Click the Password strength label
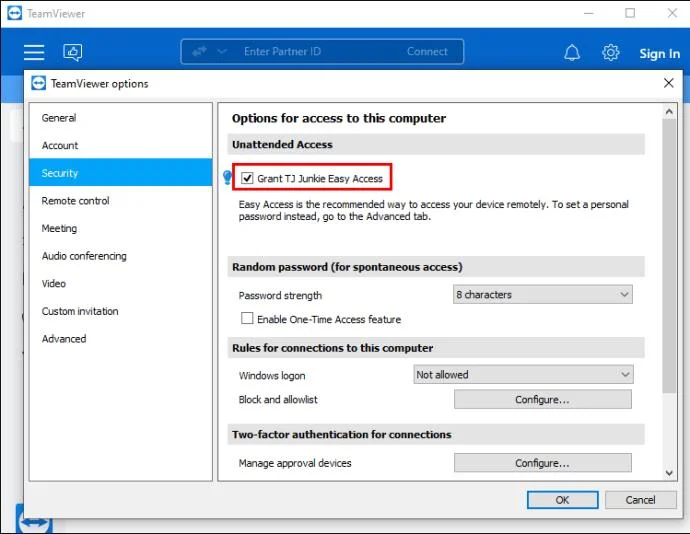The image size is (690, 534). tap(280, 295)
